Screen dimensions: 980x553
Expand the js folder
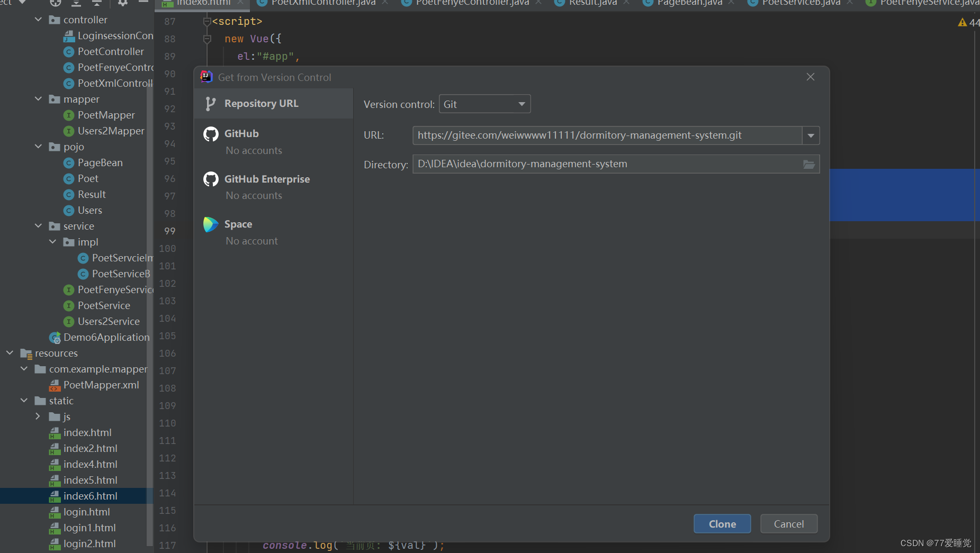click(x=38, y=416)
